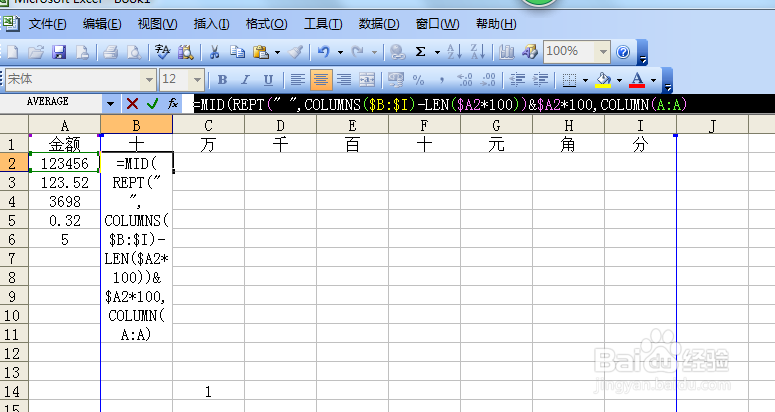The image size is (775, 412).
Task: Click Decrease Indent icon
Action: [517, 80]
